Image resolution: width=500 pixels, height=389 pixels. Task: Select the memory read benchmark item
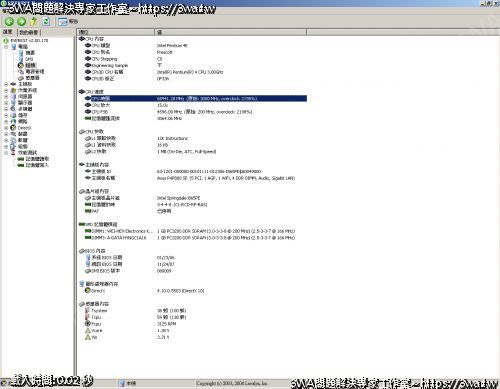(x=37, y=159)
